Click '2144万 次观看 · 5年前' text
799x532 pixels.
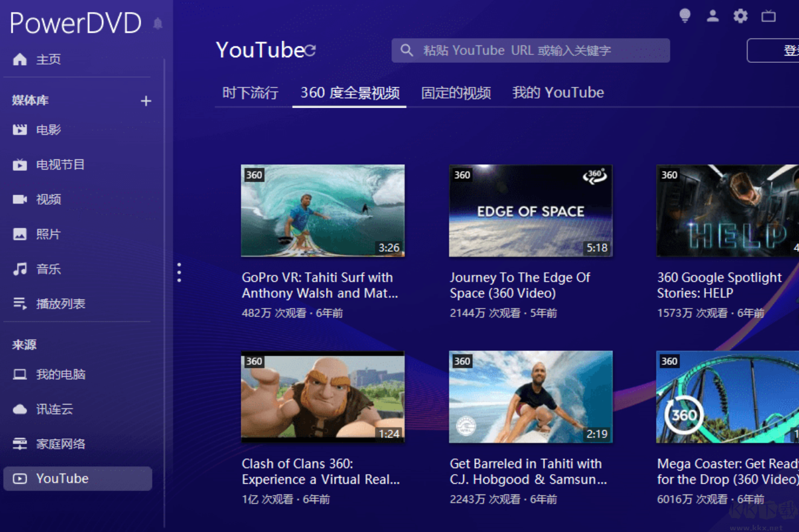pyautogui.click(x=503, y=313)
